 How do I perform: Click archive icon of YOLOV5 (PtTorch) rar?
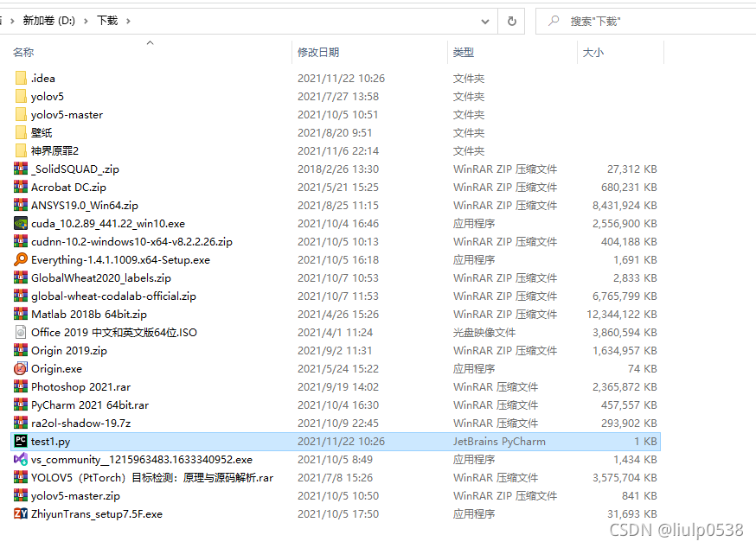pos(21,478)
